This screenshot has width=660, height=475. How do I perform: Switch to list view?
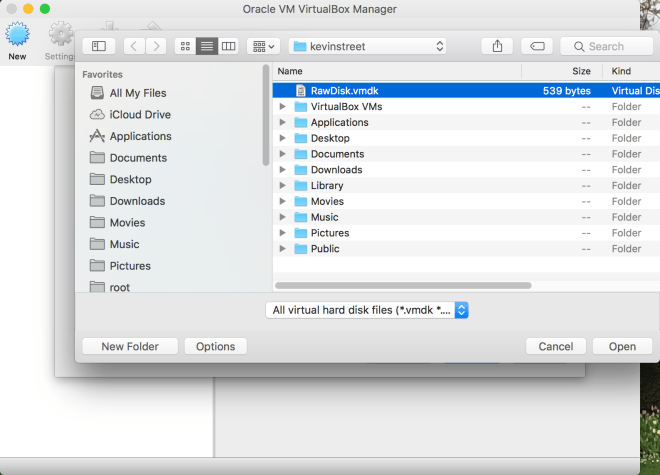point(207,46)
